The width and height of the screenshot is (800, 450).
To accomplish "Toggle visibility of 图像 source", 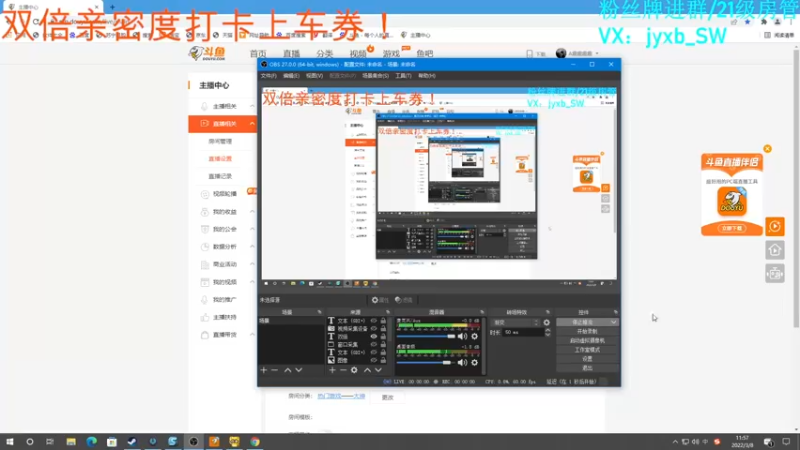I will 373,360.
